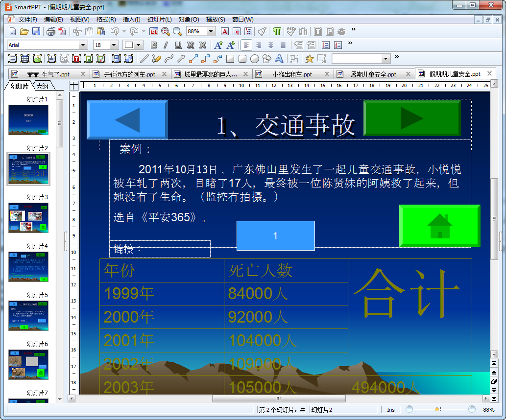
Task: Open a file with the folder icon
Action: click(x=24, y=31)
